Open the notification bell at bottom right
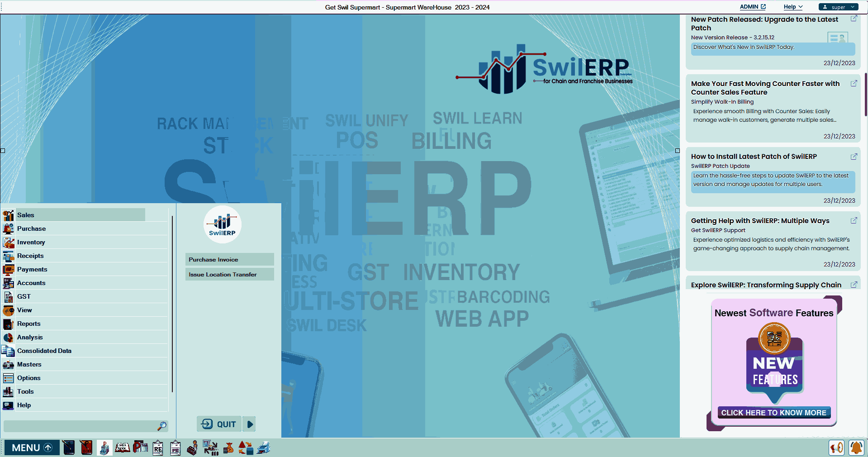868x457 pixels. [855, 448]
